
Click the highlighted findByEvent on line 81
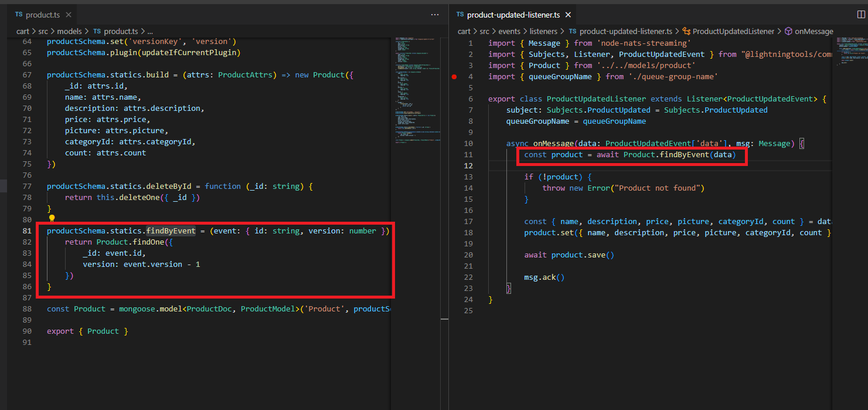pyautogui.click(x=171, y=231)
